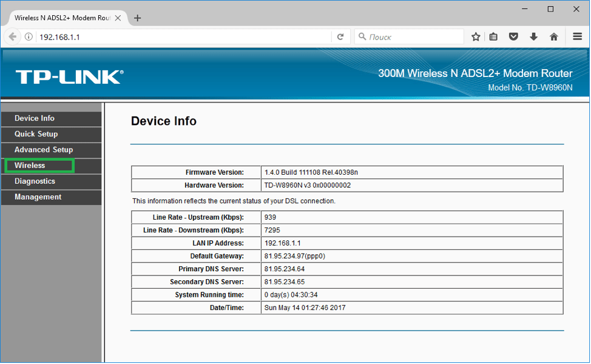
Task: Select Device Info in the sidebar
Action: pyautogui.click(x=35, y=118)
